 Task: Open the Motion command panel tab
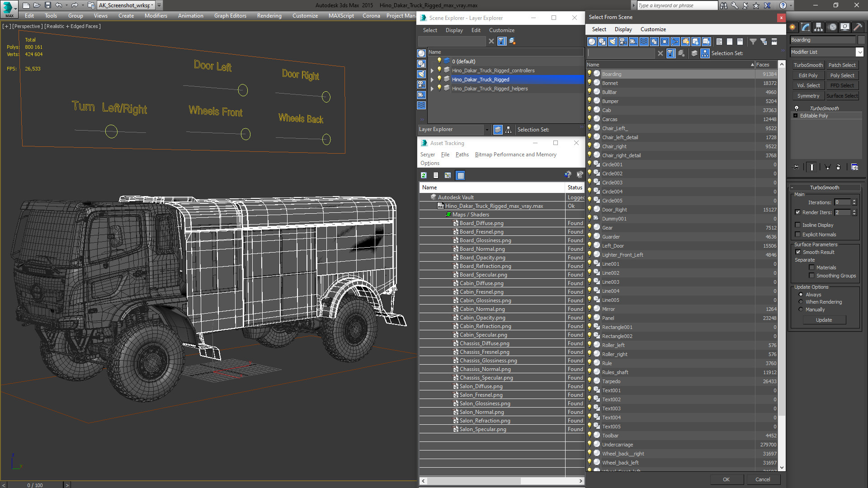832,27
